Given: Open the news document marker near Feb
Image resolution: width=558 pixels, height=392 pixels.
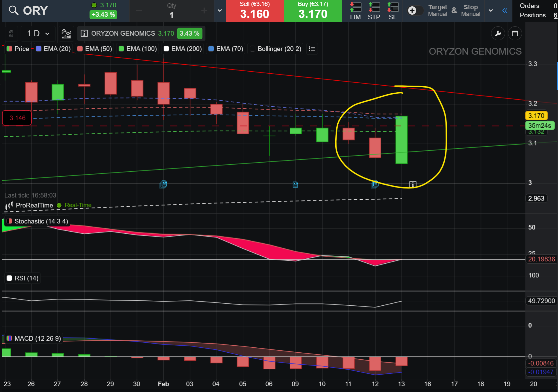Looking at the screenshot, I should [163, 184].
